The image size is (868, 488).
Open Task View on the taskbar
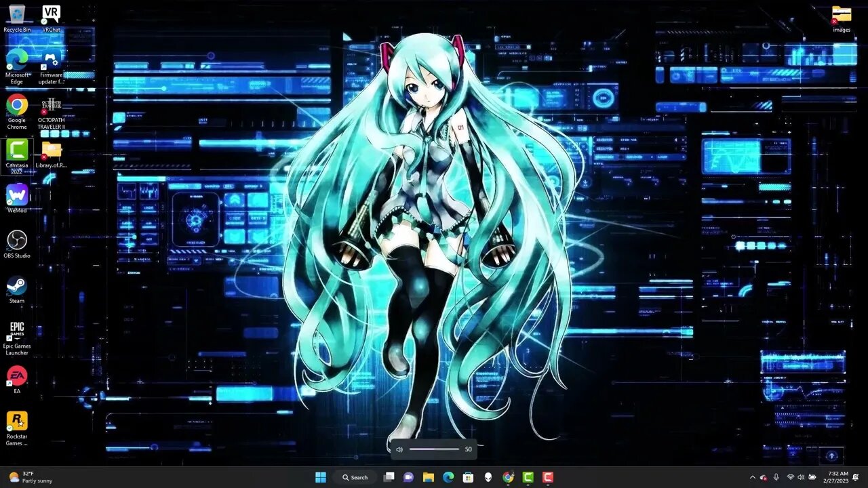[389, 477]
